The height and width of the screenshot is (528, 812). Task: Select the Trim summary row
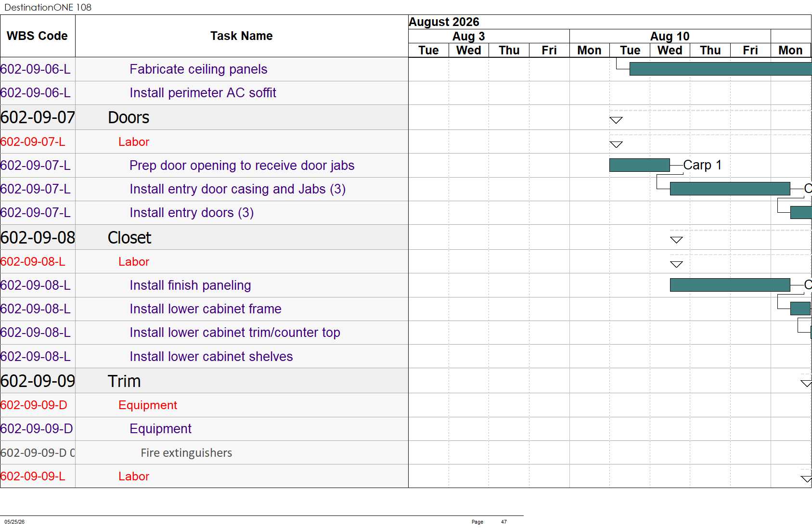click(124, 381)
